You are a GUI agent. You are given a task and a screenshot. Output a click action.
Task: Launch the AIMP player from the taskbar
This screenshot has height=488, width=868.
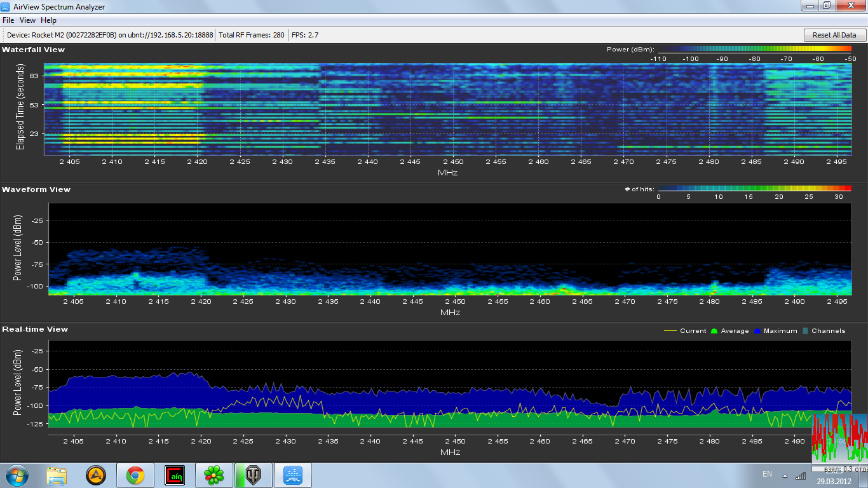point(96,475)
